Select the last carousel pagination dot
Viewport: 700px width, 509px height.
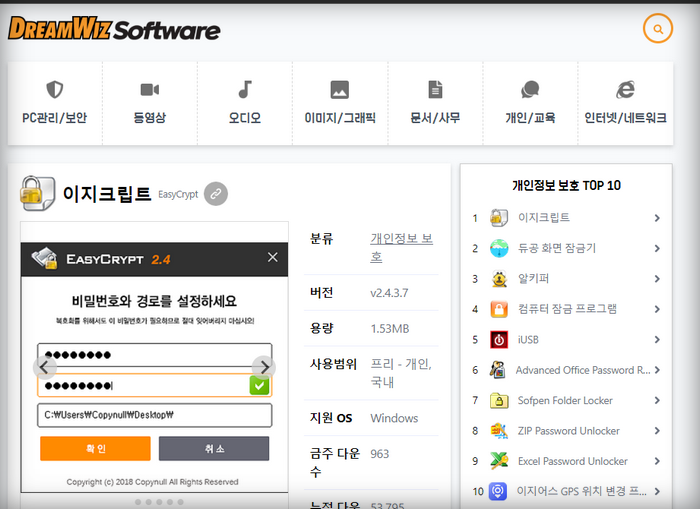(x=180, y=502)
